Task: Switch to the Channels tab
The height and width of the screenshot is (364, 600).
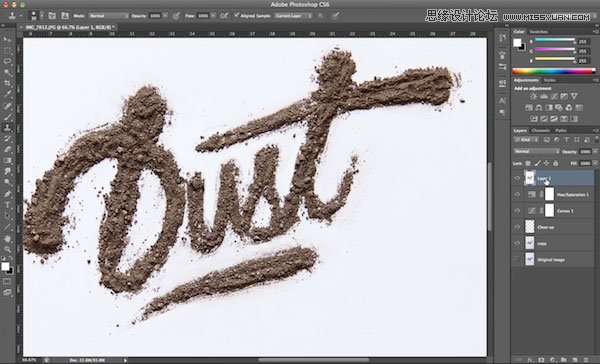Action: tap(540, 131)
